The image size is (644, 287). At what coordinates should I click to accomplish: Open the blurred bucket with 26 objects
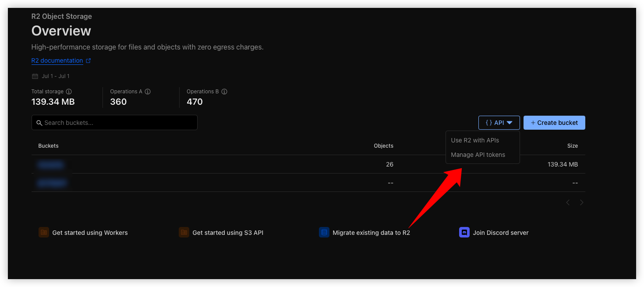51,164
